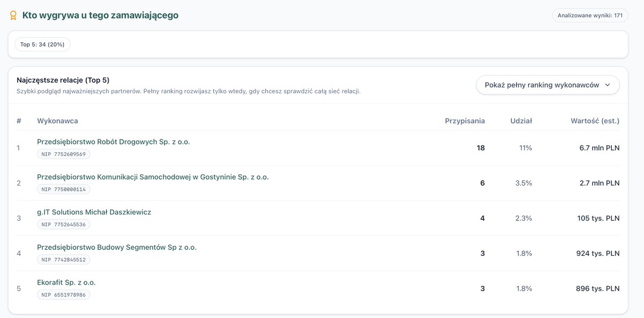644x318 pixels.
Task: Click the 18 assignments count
Action: (x=481, y=148)
